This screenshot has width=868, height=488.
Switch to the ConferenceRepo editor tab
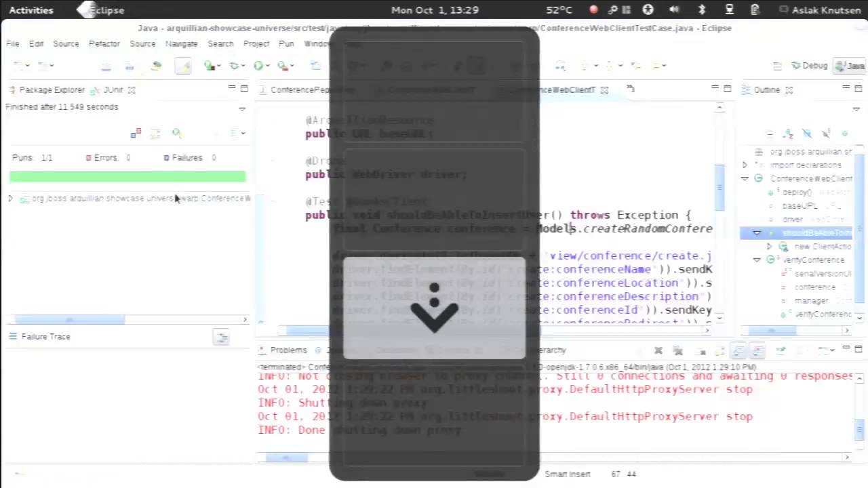coord(298,89)
